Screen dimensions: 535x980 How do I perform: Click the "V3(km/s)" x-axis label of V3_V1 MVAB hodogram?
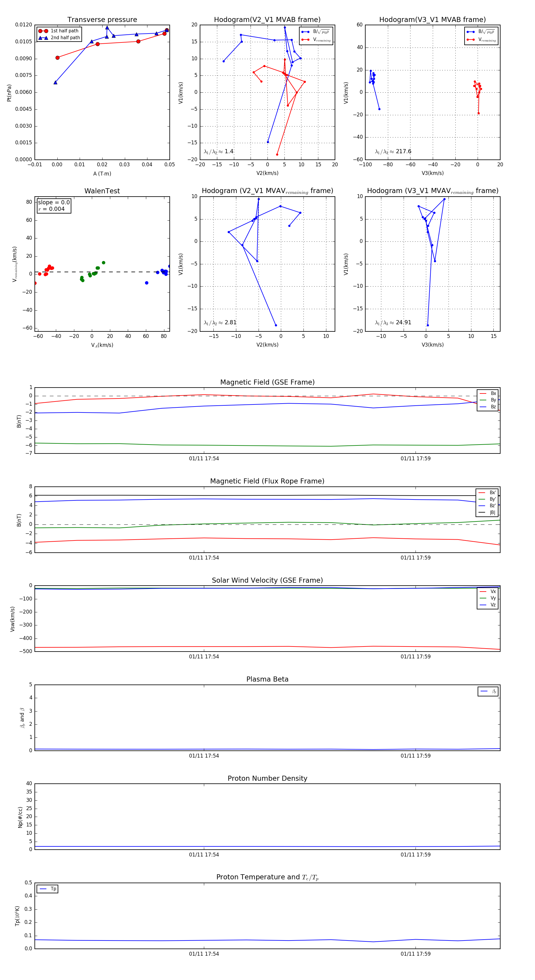(x=432, y=173)
